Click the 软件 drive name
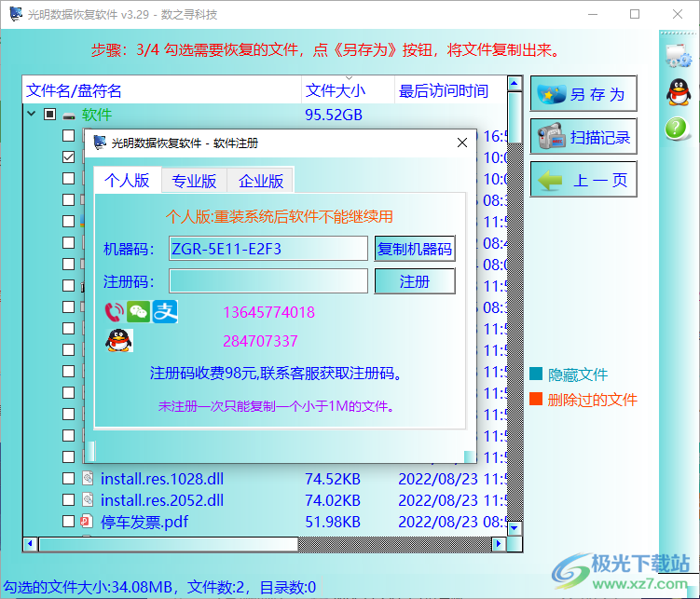The height and width of the screenshot is (599, 700). click(96, 116)
